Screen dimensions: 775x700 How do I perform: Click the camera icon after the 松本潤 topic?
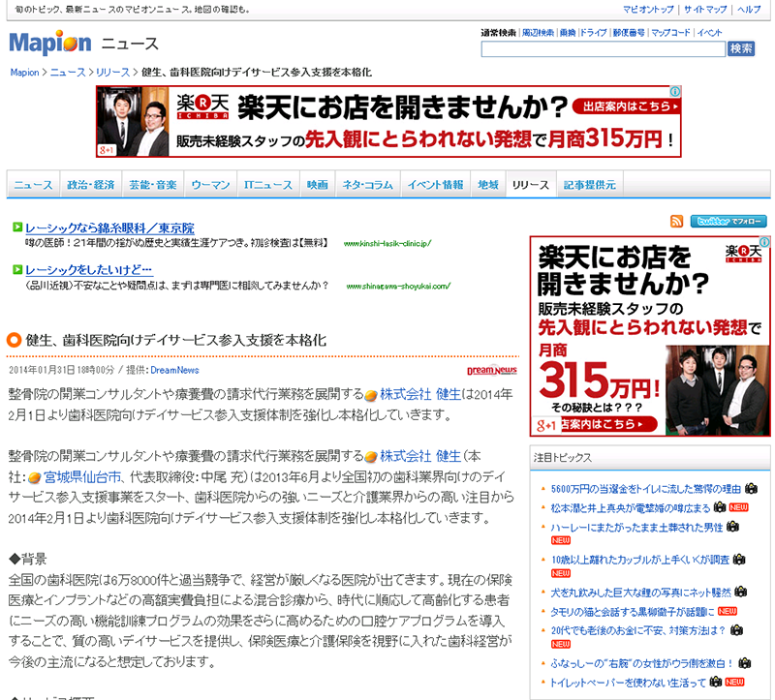(x=720, y=507)
